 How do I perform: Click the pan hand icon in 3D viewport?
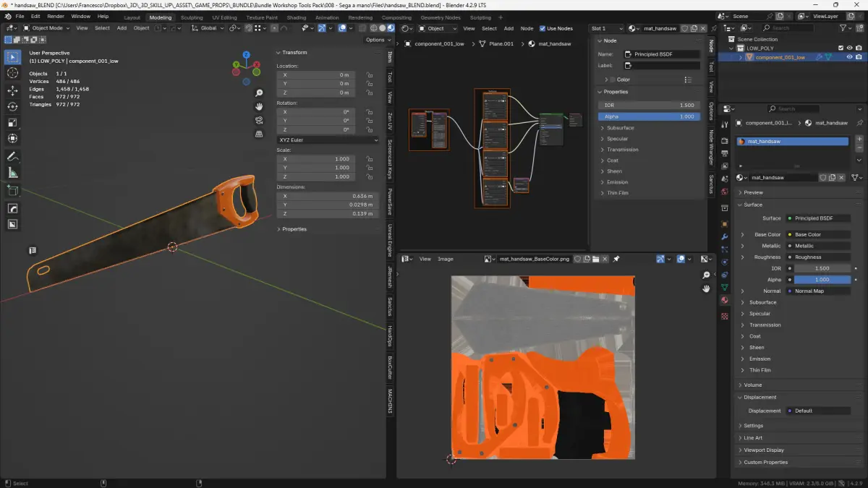tap(259, 107)
